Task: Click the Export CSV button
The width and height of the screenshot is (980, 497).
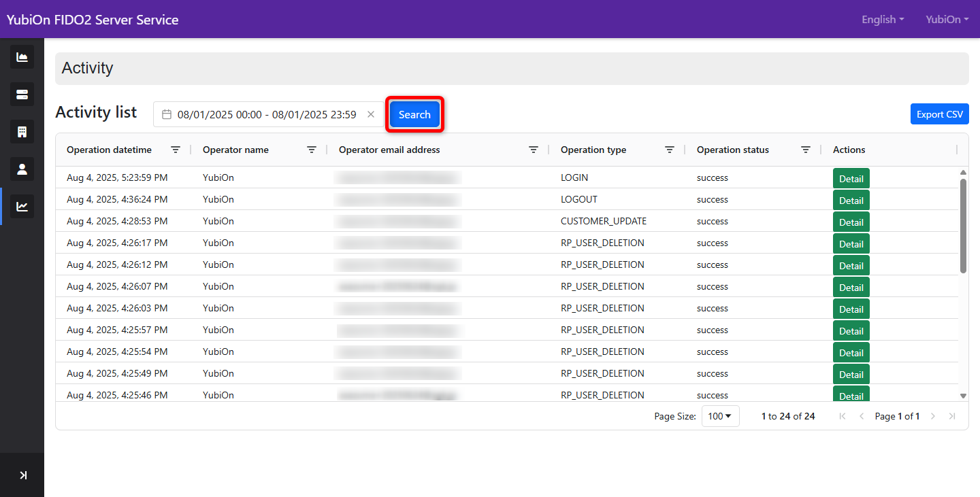Action: [940, 114]
